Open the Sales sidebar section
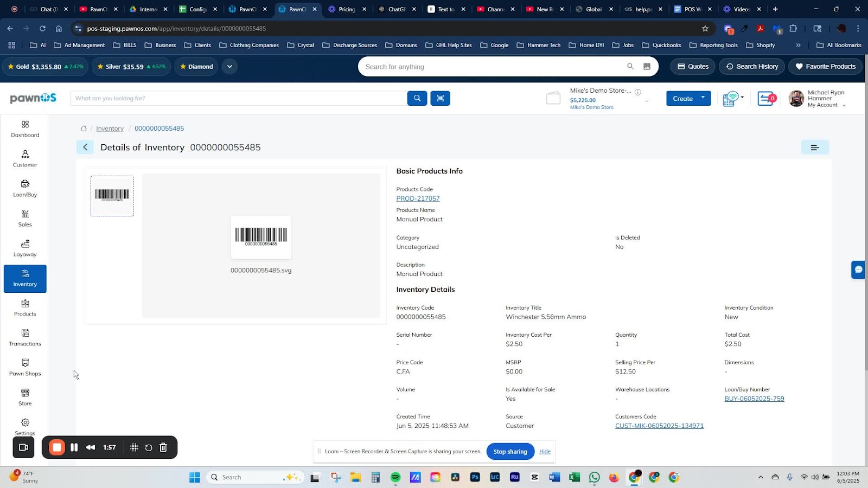 pos(25,219)
